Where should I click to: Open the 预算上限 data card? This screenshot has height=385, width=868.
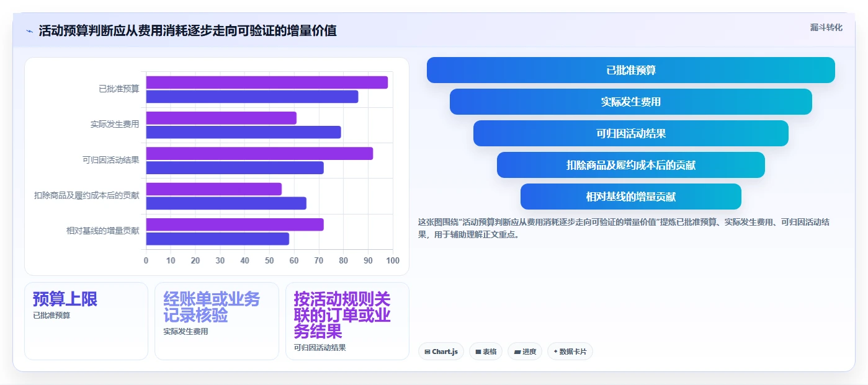pos(86,321)
